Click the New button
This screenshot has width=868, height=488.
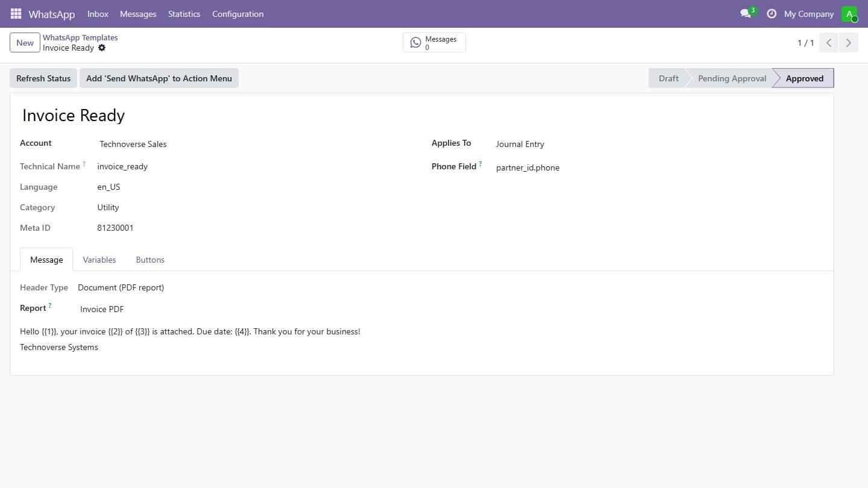click(25, 43)
